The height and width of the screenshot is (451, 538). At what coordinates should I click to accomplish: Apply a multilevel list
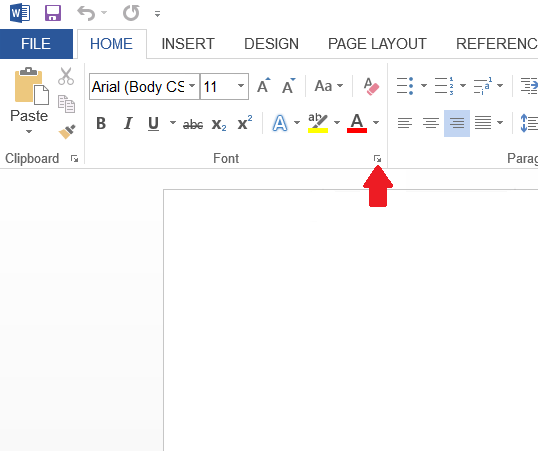(483, 86)
